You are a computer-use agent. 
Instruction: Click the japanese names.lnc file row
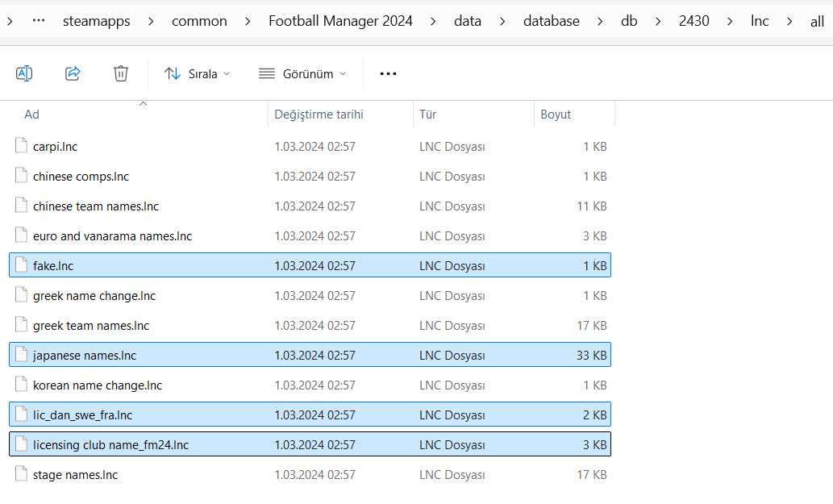(85, 356)
